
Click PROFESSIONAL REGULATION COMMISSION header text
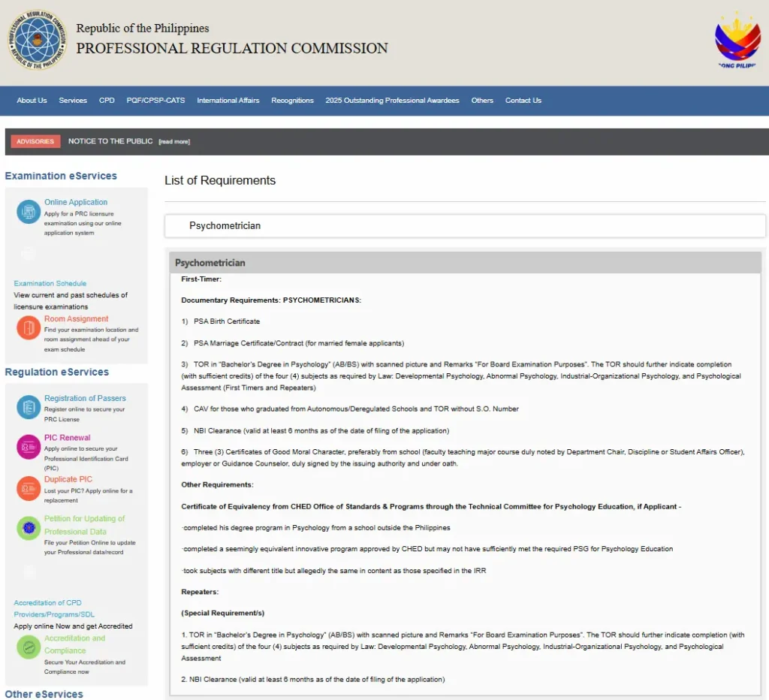pos(232,48)
